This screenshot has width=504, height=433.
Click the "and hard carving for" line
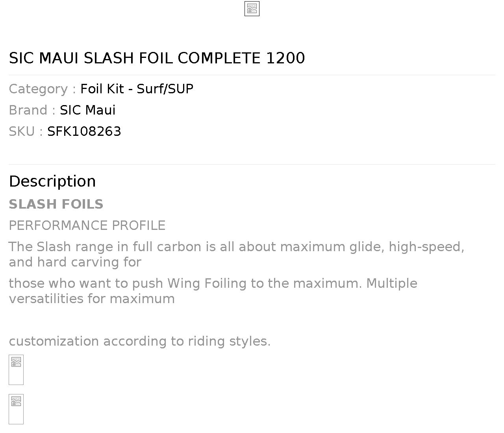[75, 262]
